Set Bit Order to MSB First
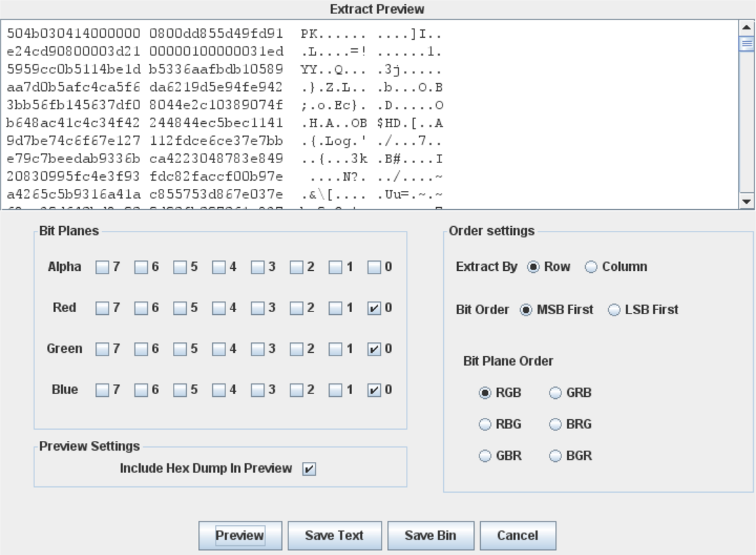This screenshot has height=555, width=756. click(526, 309)
